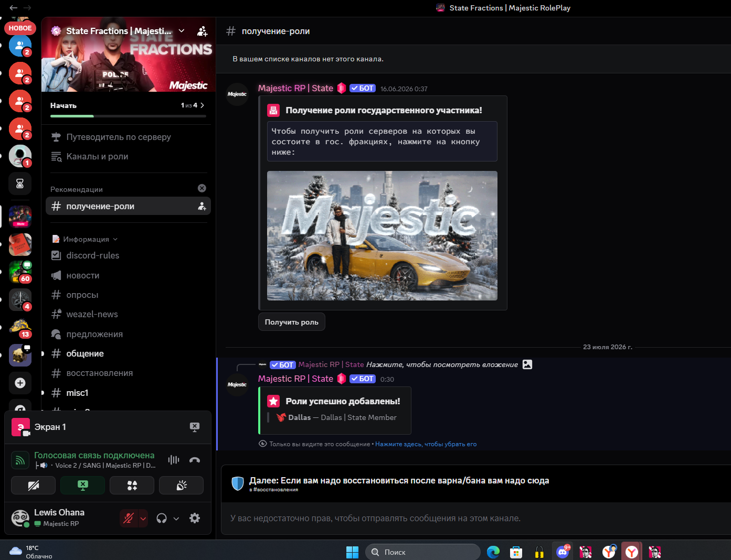This screenshot has width=731, height=560.
Task: Open voice connection signal details
Action: [20, 460]
